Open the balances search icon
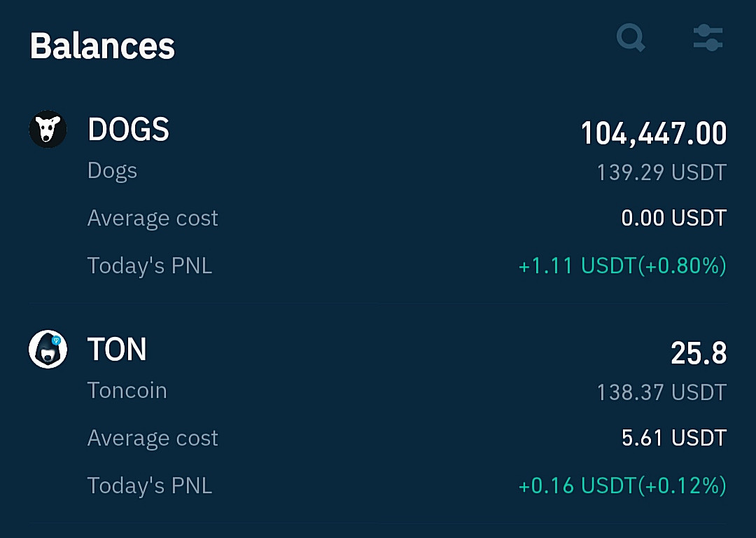Screen dimensions: 756x538 (631, 38)
